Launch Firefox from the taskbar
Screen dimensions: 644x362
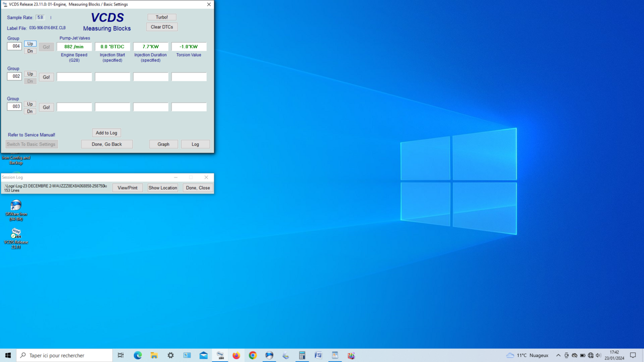[236, 355]
